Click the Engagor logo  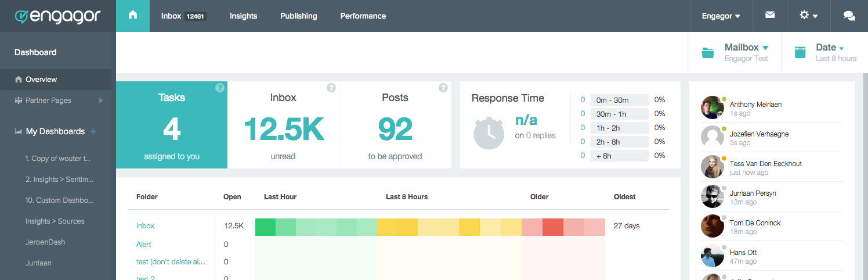(57, 16)
